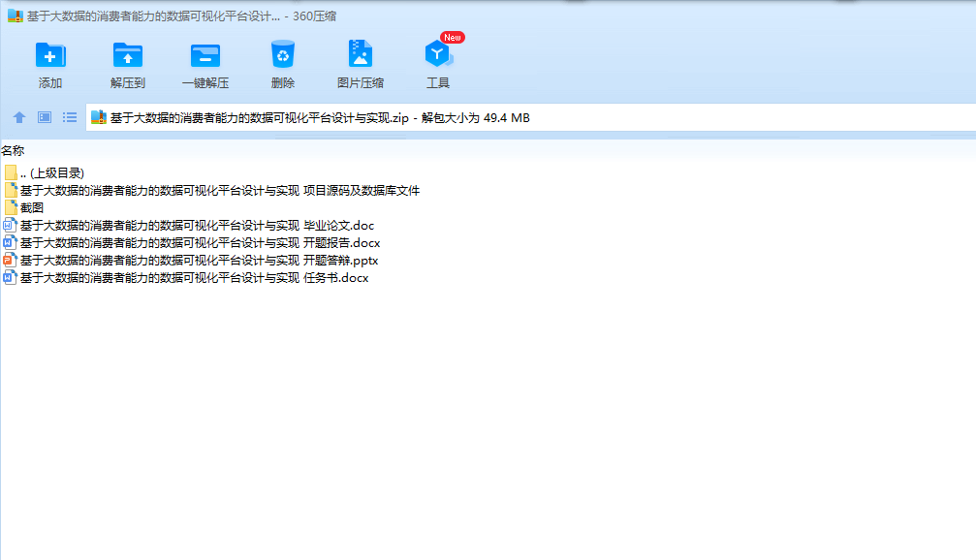Click the 工具 label text

(438, 82)
